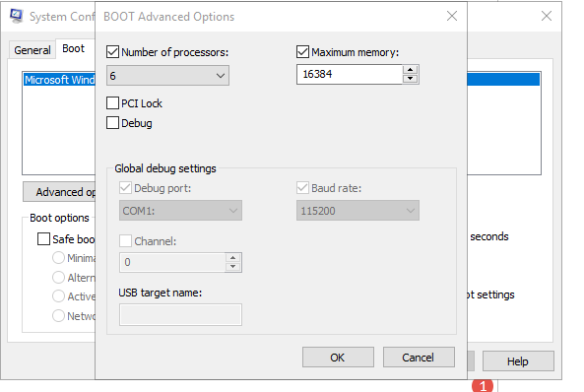This screenshot has height=392, width=584.
Task: Confirm with the OK button
Action: (x=338, y=358)
